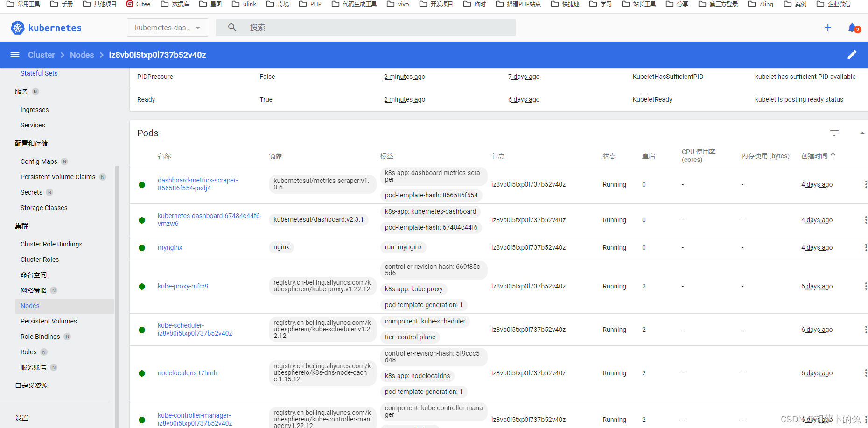Open actions menu for kube-scheduler pod
The width and height of the screenshot is (868, 428).
pyautogui.click(x=866, y=330)
